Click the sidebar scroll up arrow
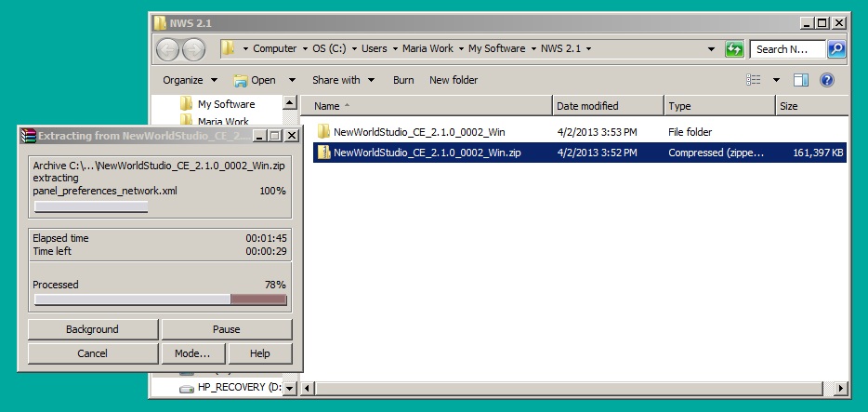868x412 pixels. pyautogui.click(x=290, y=103)
